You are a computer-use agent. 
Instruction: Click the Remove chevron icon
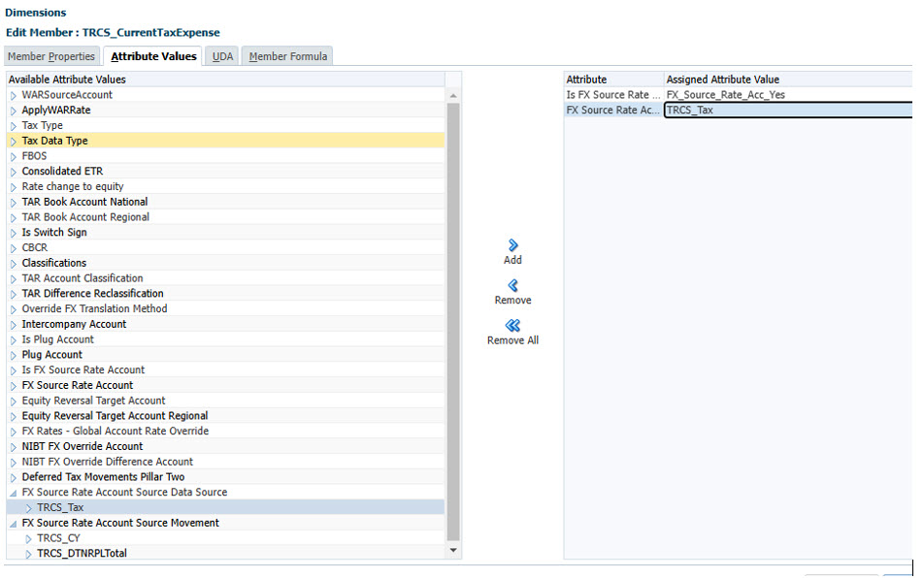click(x=512, y=285)
